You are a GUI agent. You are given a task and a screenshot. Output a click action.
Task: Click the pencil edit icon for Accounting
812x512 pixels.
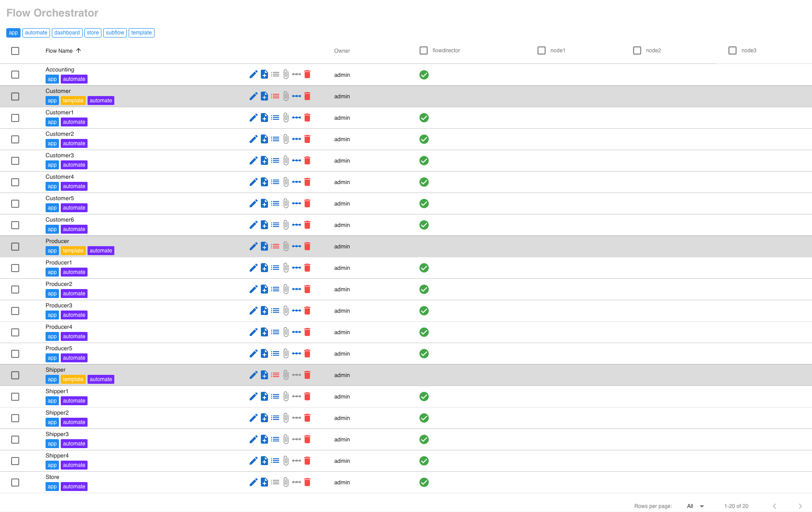click(x=253, y=75)
